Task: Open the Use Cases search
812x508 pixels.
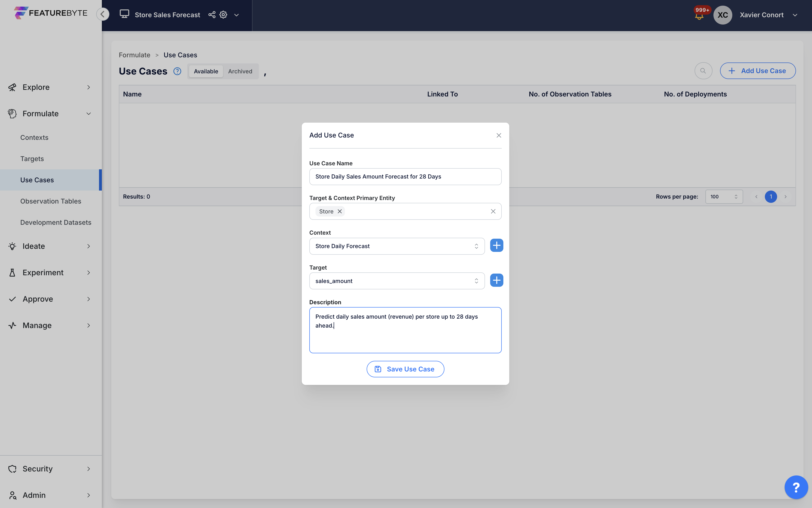Action: point(703,71)
